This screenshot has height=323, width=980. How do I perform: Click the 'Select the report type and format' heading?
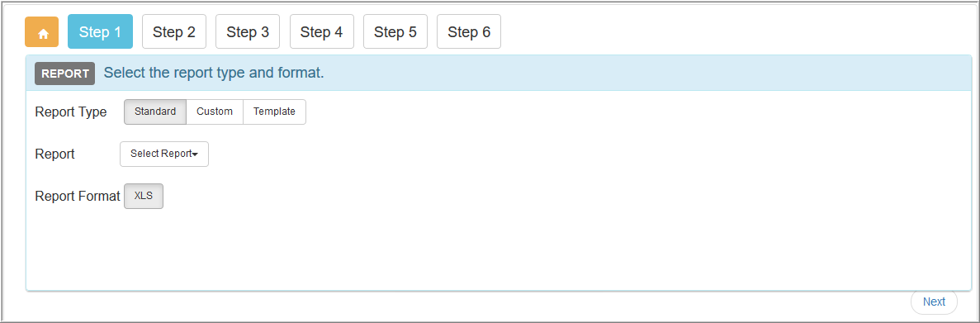(x=214, y=73)
